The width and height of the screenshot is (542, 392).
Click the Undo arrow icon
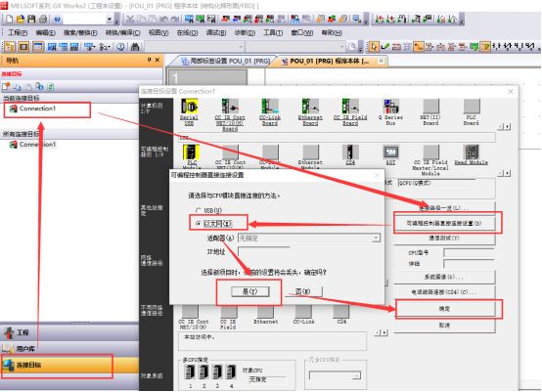[x=163, y=20]
